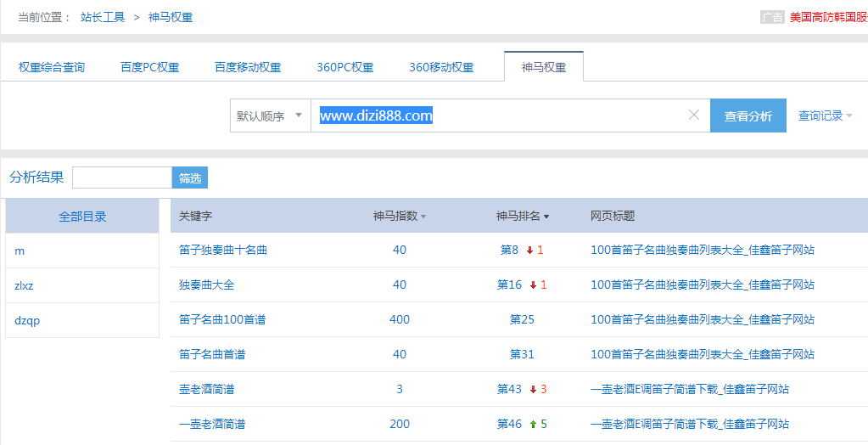
Task: Click the 分析结果 filter text box
Action: pos(122,177)
